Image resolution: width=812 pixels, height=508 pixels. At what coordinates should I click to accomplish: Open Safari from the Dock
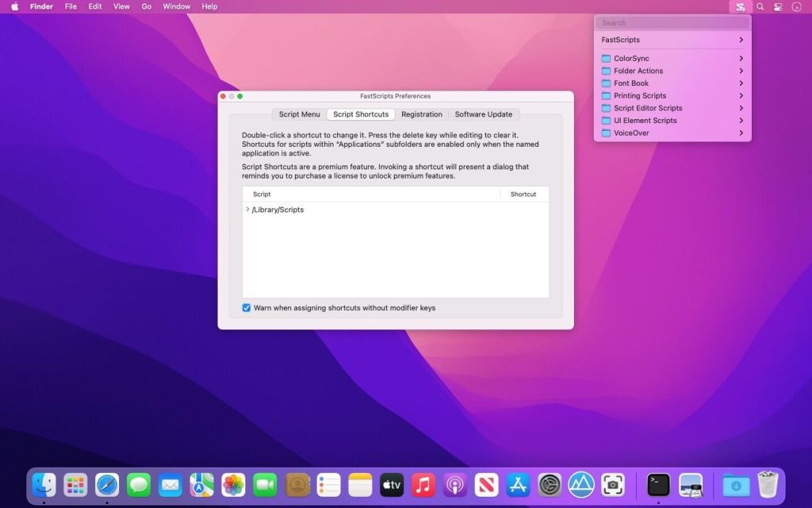[107, 484]
